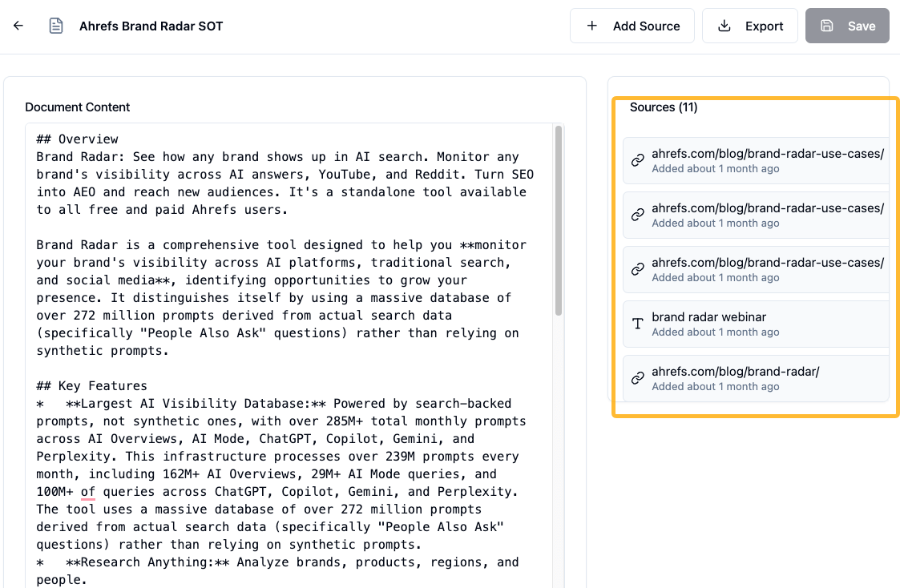The height and width of the screenshot is (588, 900).
Task: Click the plus icon inside Add Source
Action: point(591,26)
